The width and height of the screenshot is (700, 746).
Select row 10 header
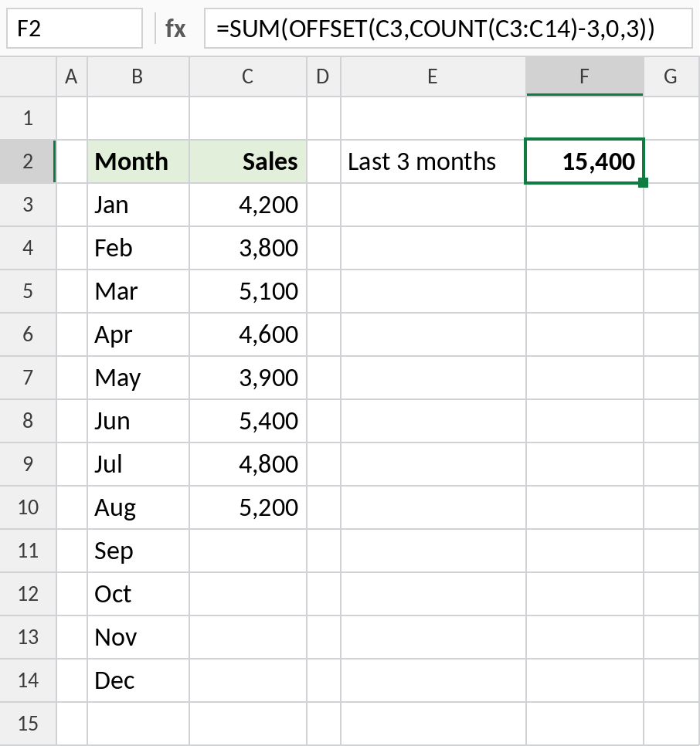coord(28,507)
